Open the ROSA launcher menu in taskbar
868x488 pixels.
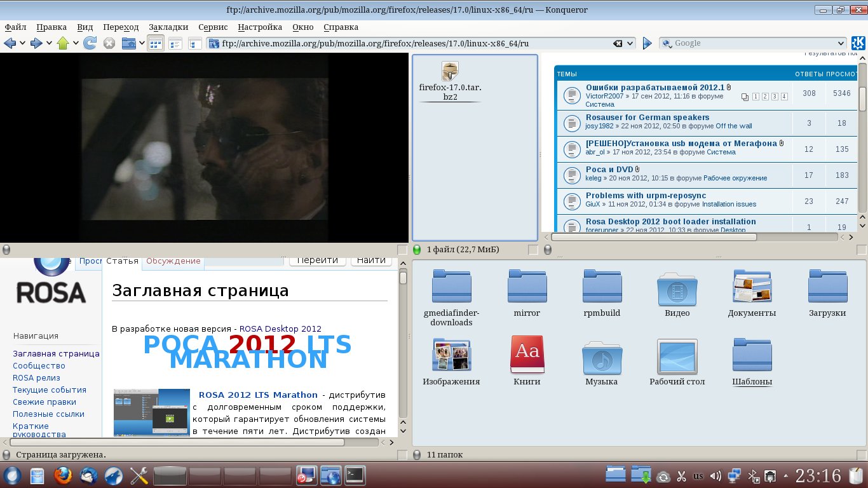(12, 475)
